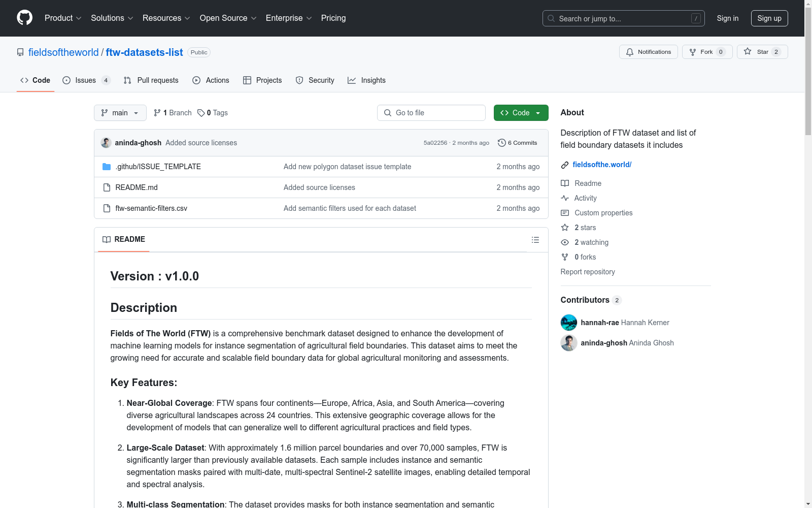Click the link chain icon beside fieldsofthe.world
Image resolution: width=812 pixels, height=508 pixels.
[565, 165]
